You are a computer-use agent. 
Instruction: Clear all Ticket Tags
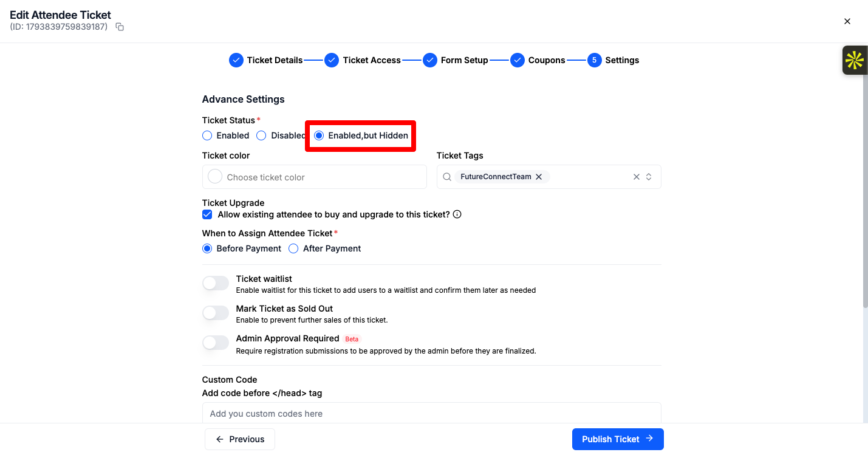coord(637,177)
